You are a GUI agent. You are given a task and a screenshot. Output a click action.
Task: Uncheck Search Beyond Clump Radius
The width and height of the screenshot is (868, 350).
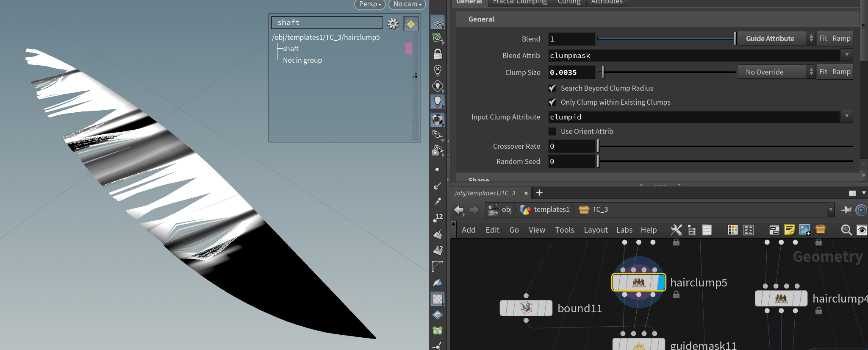coord(552,88)
